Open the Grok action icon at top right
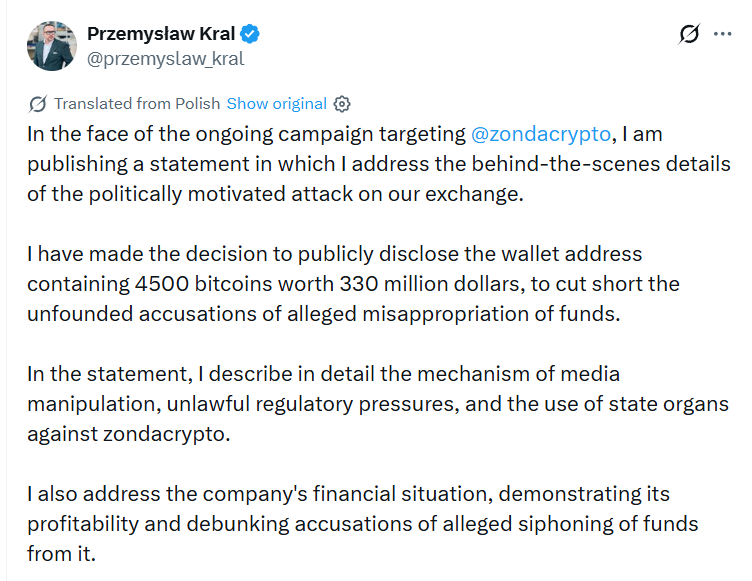The height and width of the screenshot is (581, 752). (x=689, y=34)
